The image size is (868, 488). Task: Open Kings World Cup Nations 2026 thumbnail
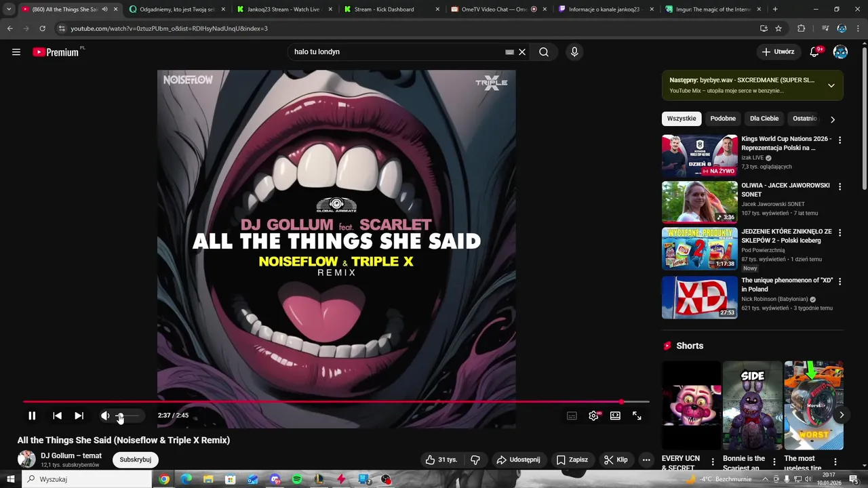click(x=700, y=156)
